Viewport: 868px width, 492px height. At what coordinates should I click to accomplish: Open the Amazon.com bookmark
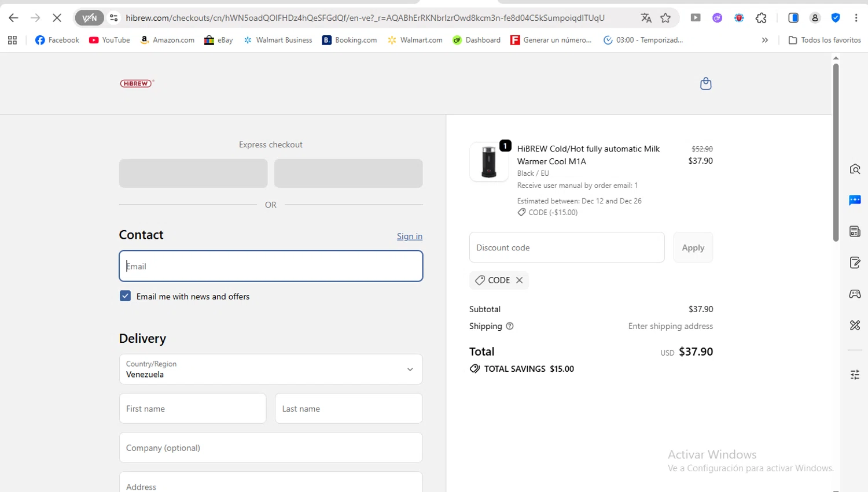(167, 40)
